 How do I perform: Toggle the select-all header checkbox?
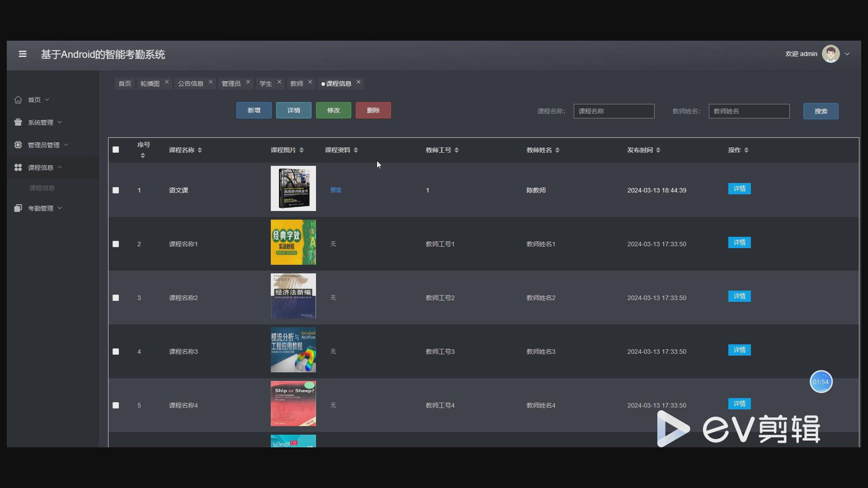point(116,150)
